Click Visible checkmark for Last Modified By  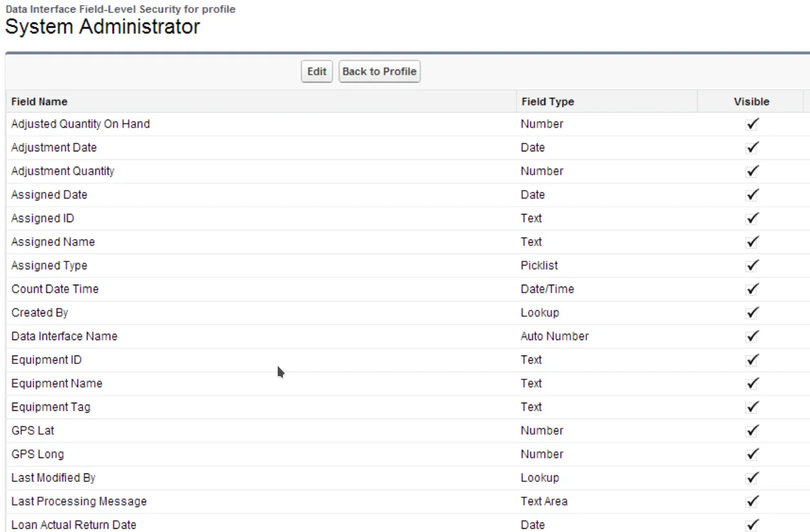(x=752, y=478)
